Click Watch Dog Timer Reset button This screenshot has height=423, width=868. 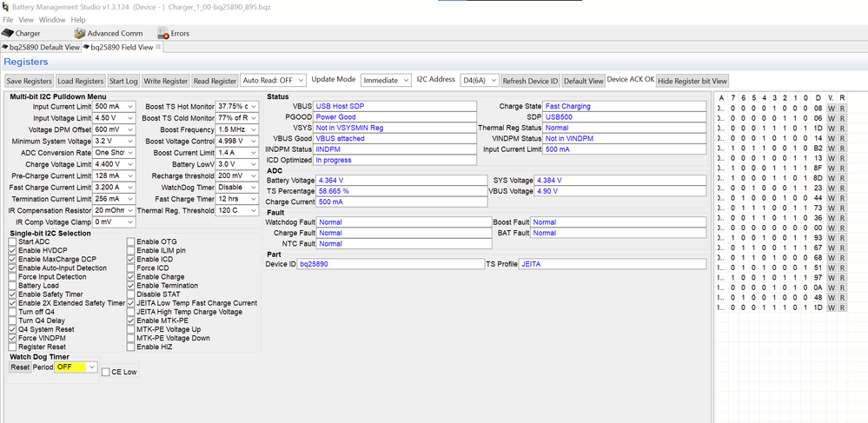pyautogui.click(x=20, y=367)
